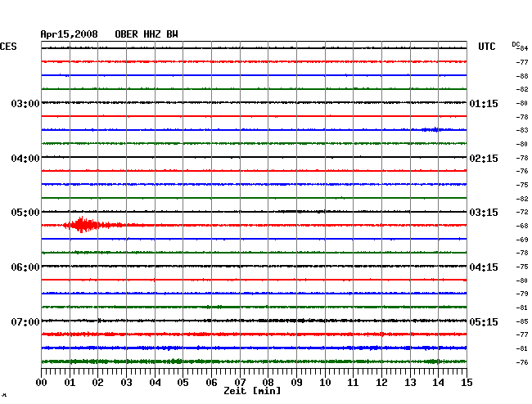The image size is (532, 404).
Task: Click the DC offset value "-69"
Action: 522,240
